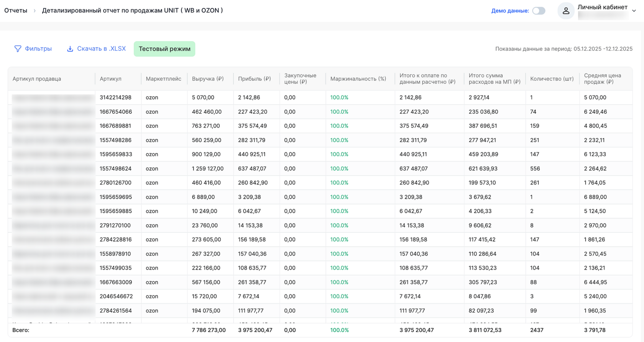This screenshot has height=342, width=644.
Task: Toggle the Демо данные switch
Action: click(x=539, y=11)
